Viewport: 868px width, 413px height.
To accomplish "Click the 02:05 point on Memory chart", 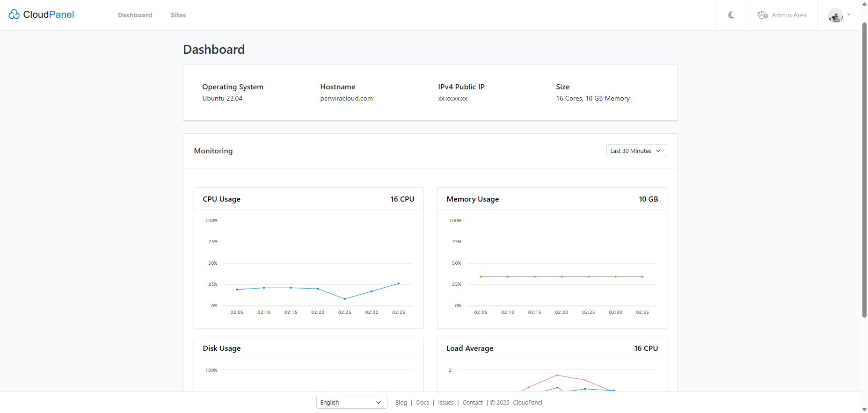I will [481, 276].
